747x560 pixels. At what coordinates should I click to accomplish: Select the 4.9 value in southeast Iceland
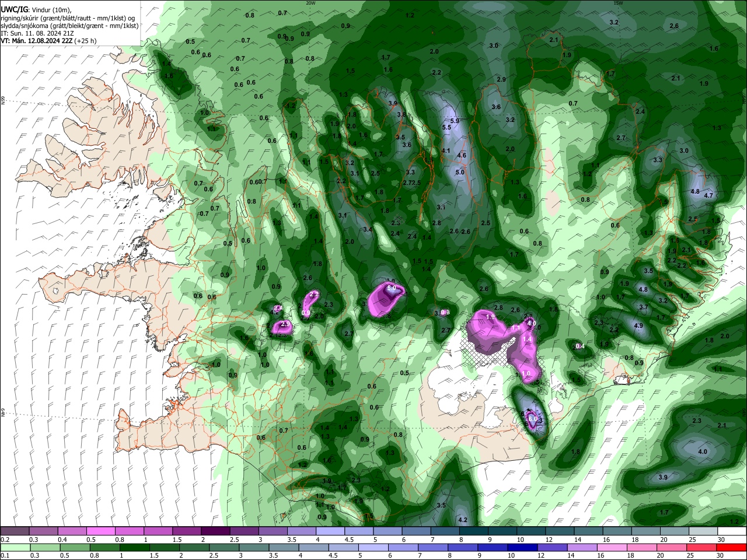638,325
